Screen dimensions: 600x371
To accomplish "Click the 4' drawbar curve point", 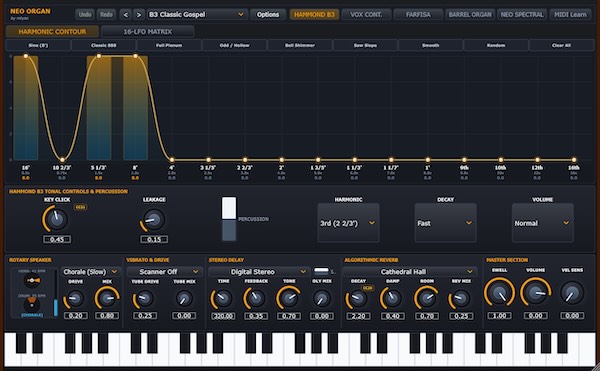I will click(x=172, y=159).
